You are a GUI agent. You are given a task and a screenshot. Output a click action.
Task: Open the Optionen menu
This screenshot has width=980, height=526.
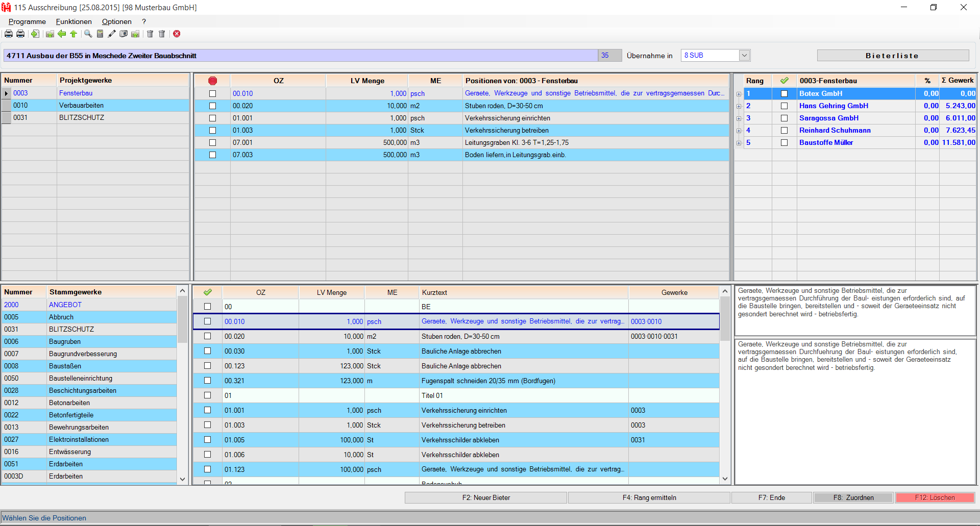click(116, 21)
